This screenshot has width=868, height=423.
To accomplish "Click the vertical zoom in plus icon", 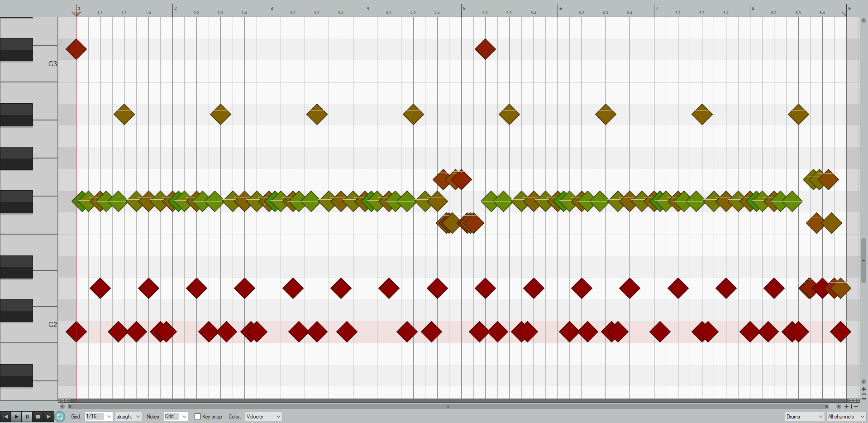I will tap(863, 389).
